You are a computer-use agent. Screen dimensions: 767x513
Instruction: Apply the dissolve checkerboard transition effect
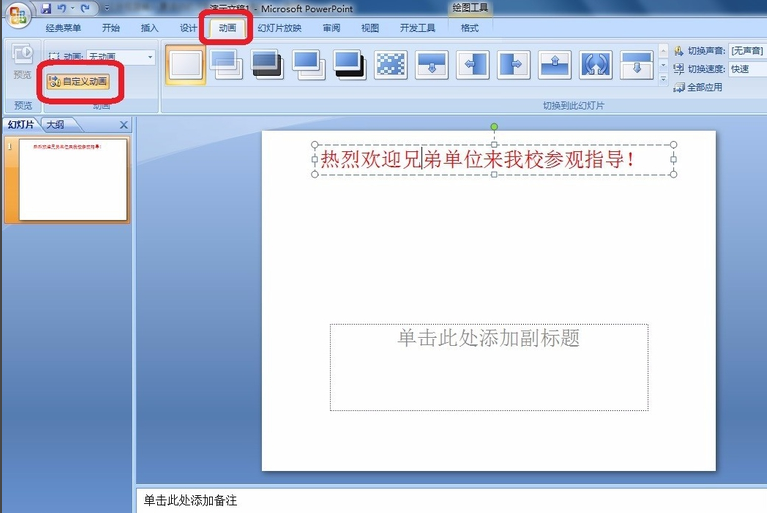click(391, 65)
